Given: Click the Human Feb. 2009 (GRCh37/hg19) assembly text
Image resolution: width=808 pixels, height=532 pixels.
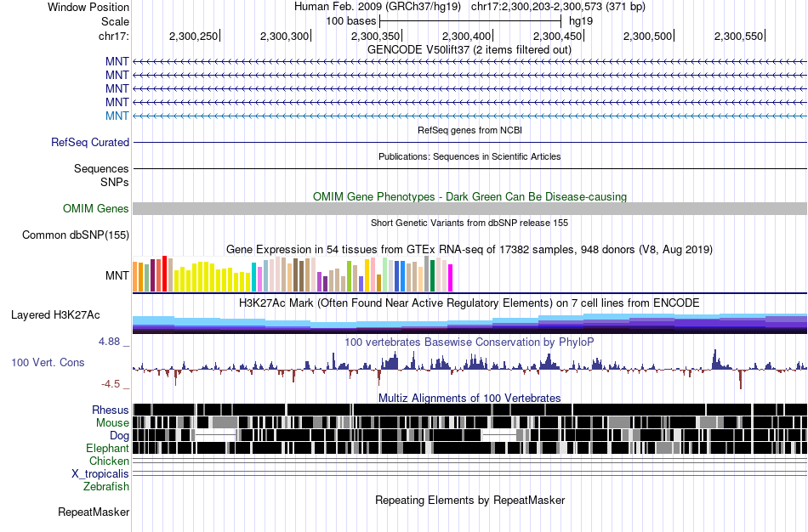Looking at the screenshot, I should click(x=378, y=7).
